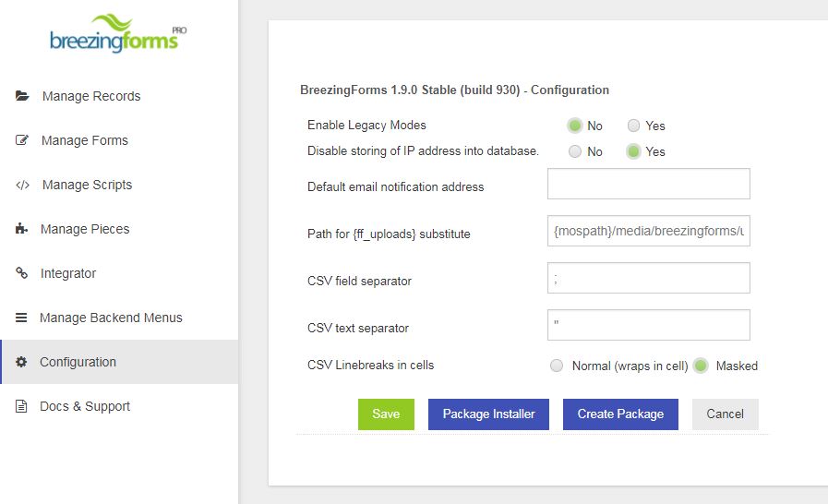The height and width of the screenshot is (504, 828).
Task: Click the Create Package button
Action: point(620,414)
